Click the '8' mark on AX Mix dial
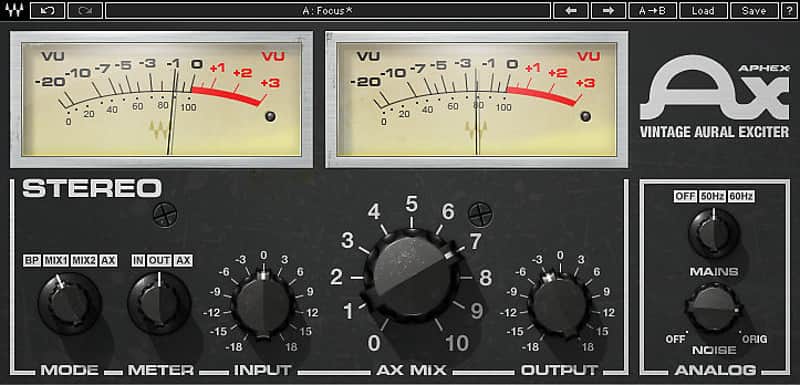Screen dimensions: 800x385 [485, 278]
